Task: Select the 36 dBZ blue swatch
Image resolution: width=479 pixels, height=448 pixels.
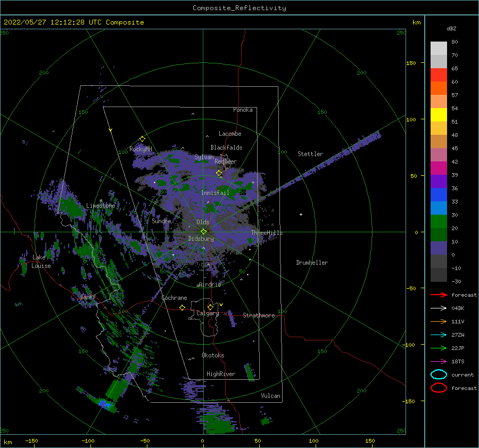Action: tap(439, 194)
